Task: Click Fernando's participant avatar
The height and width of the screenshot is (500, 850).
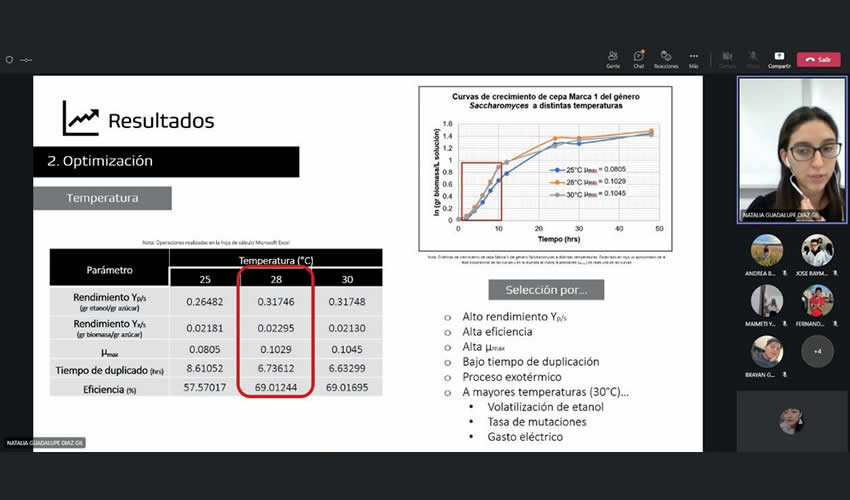Action: pyautogui.click(x=817, y=301)
